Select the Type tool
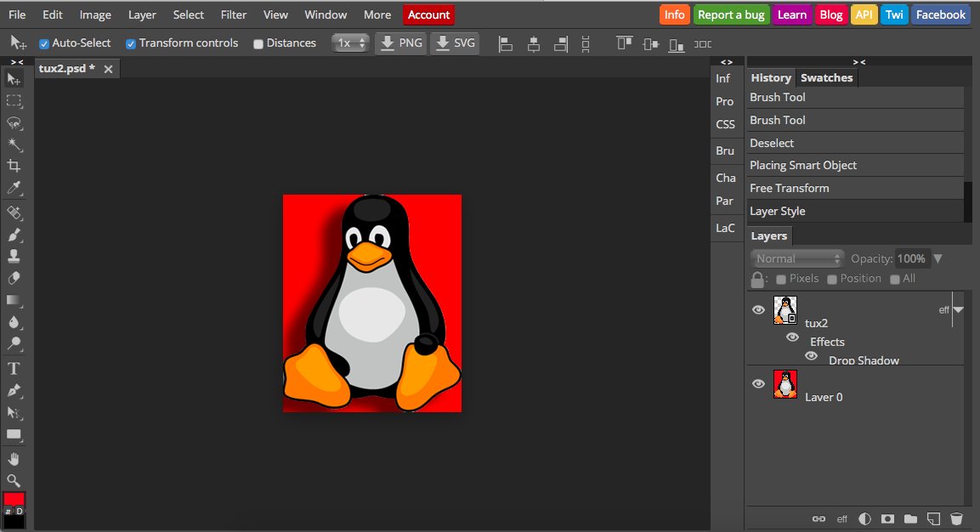Viewport: 980px width, 532px height. (x=14, y=369)
